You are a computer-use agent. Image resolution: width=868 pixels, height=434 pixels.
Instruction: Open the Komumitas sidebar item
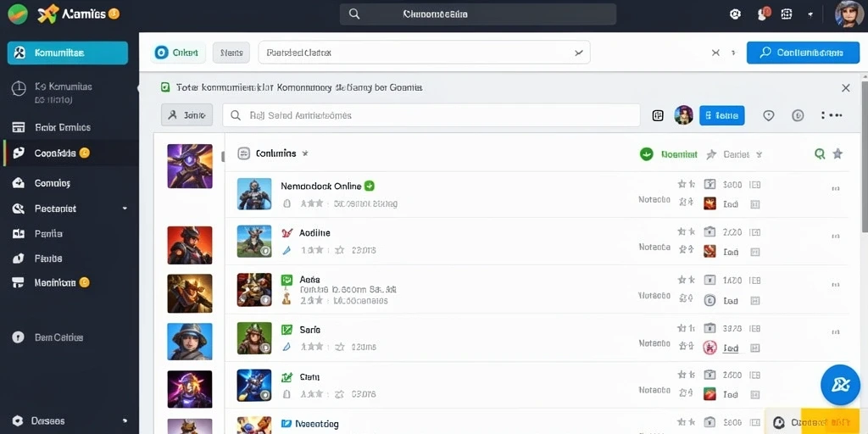pos(68,53)
